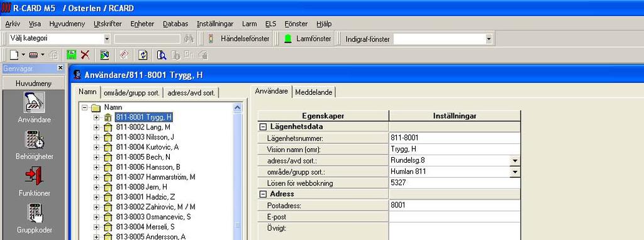Select the Namn tab
Screen dimensions: 644x240
(88, 92)
